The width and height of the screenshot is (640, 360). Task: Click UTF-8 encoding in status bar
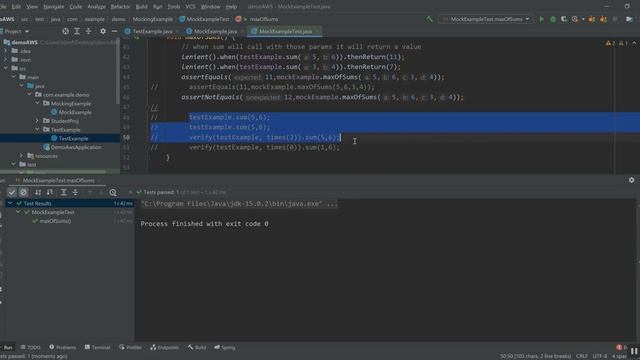pyautogui.click(x=600, y=356)
